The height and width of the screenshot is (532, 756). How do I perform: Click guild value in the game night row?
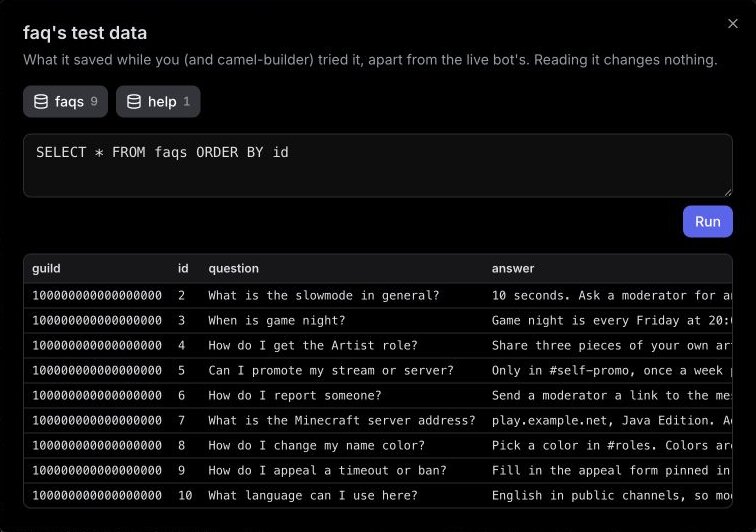coord(97,321)
